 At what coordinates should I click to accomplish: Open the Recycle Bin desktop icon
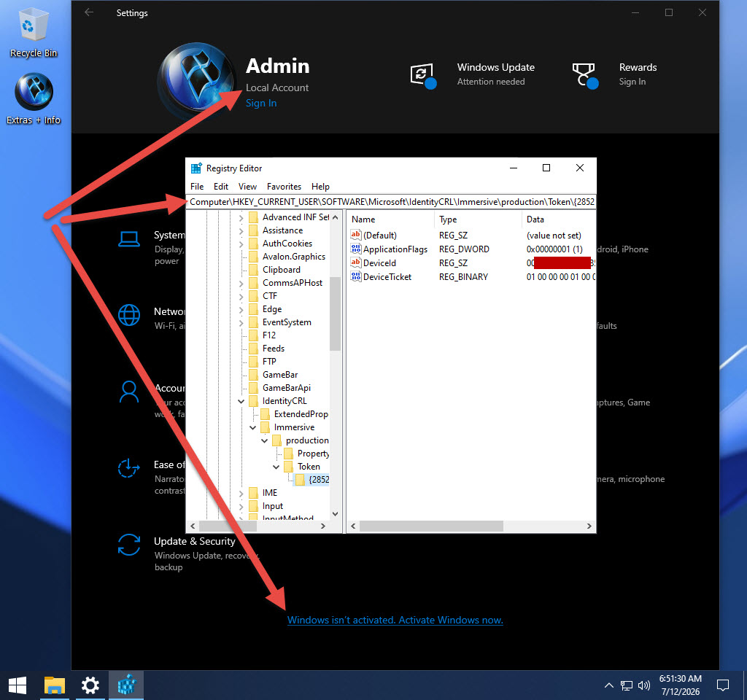[x=34, y=32]
